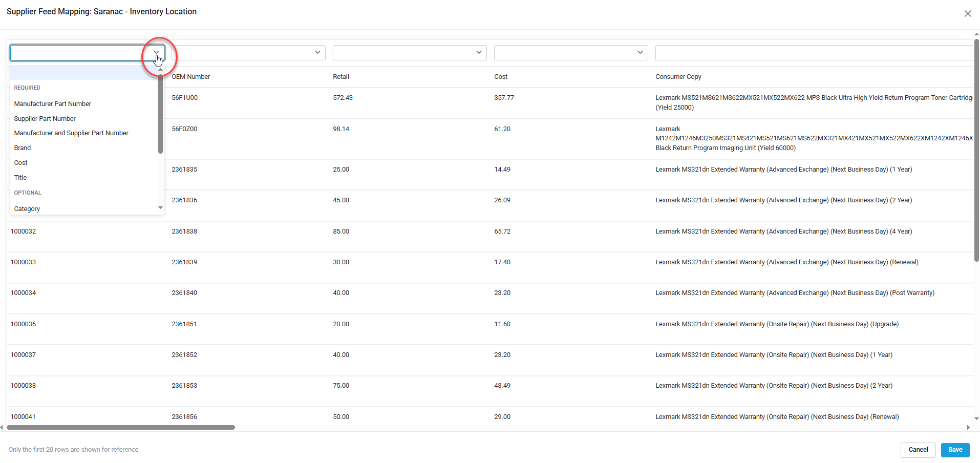Click OEM number 2361840

click(184, 293)
